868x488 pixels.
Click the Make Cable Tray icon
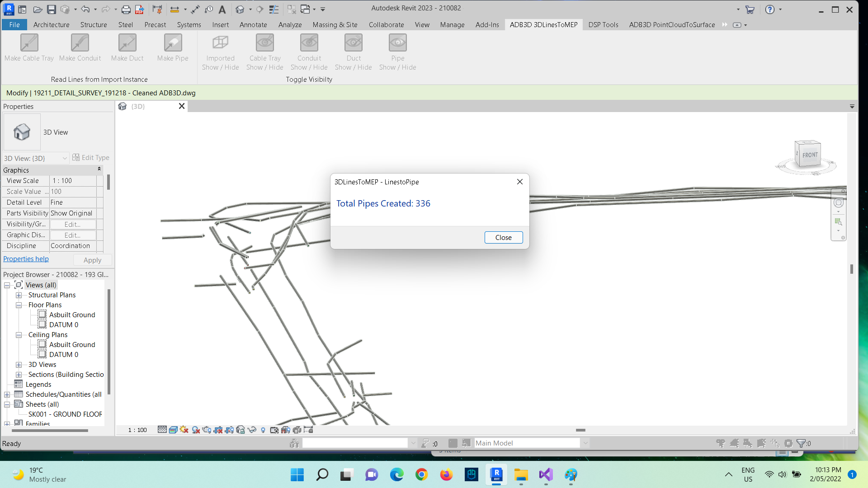[x=29, y=43]
